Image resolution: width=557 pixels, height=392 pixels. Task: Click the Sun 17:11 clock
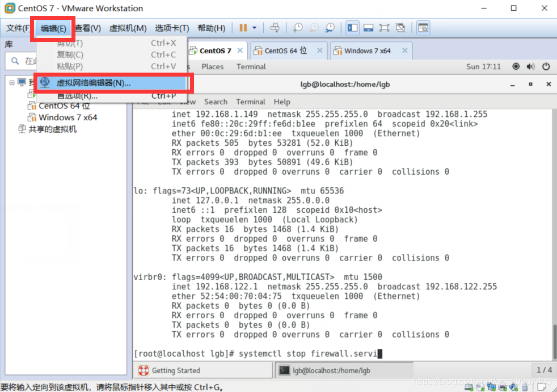click(483, 67)
